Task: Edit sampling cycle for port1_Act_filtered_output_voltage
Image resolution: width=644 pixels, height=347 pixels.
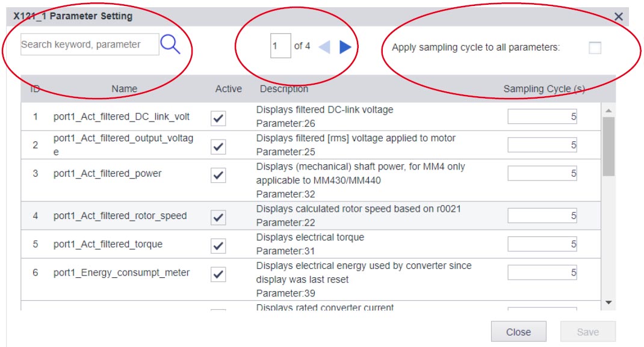Action: [542, 145]
